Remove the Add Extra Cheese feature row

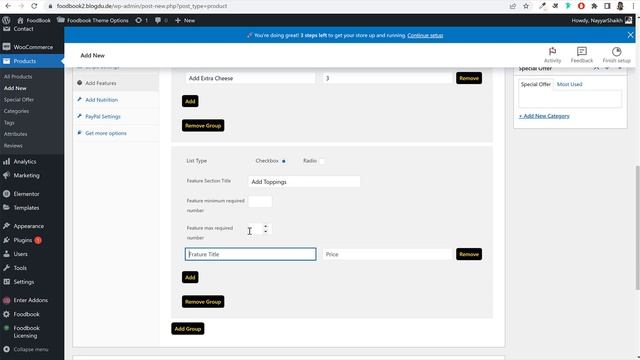pos(469,78)
